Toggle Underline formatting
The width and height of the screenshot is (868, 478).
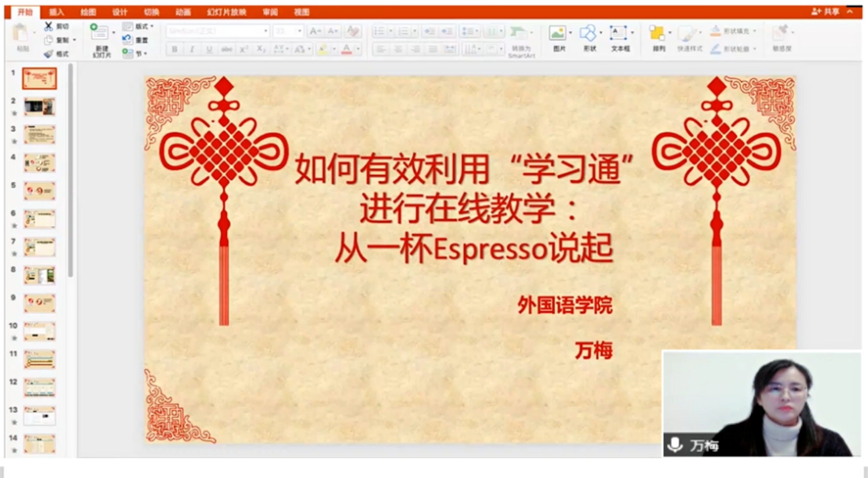[x=209, y=49]
